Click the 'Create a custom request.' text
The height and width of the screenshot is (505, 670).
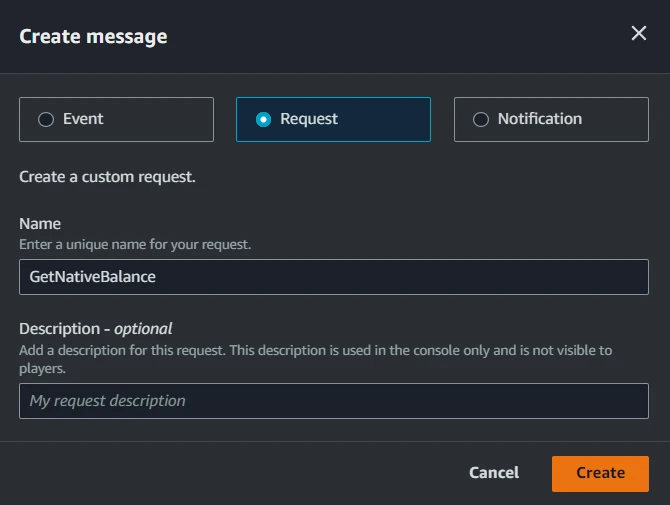pos(107,177)
